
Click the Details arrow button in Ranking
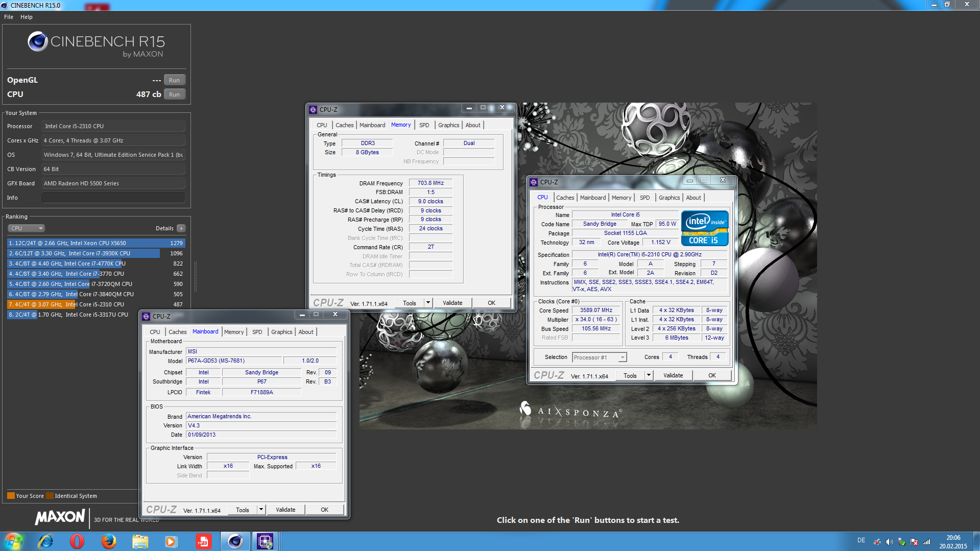point(181,228)
